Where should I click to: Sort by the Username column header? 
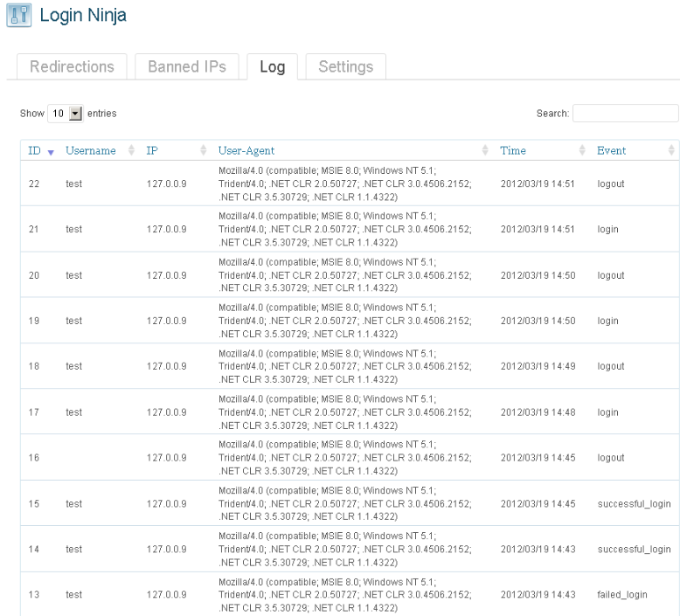[x=91, y=150]
